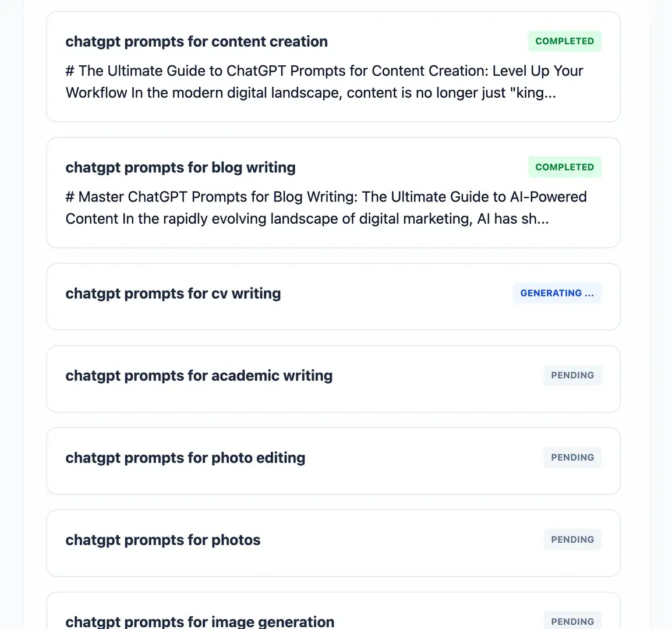The height and width of the screenshot is (629, 672).
Task: Open the 'chatgpt prompts for blog writing' card
Action: (x=333, y=192)
